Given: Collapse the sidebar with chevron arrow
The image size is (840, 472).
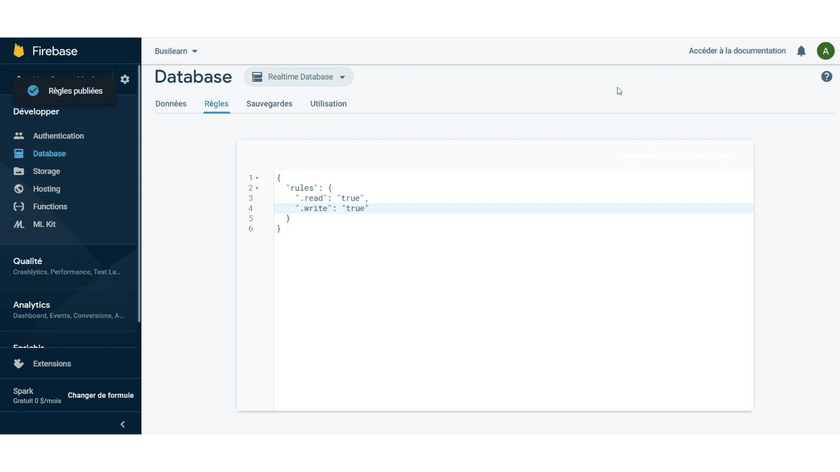Looking at the screenshot, I should [x=123, y=424].
